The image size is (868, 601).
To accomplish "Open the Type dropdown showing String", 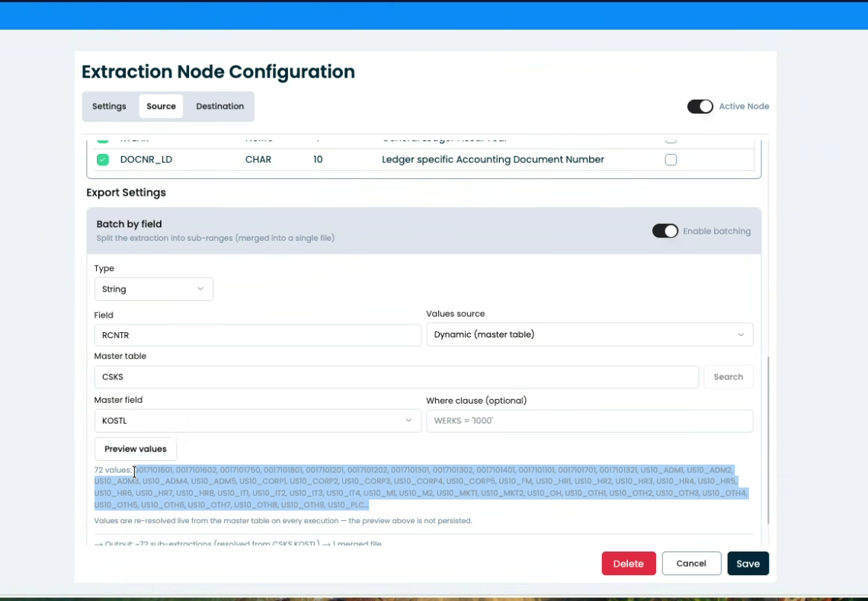I will coord(154,289).
